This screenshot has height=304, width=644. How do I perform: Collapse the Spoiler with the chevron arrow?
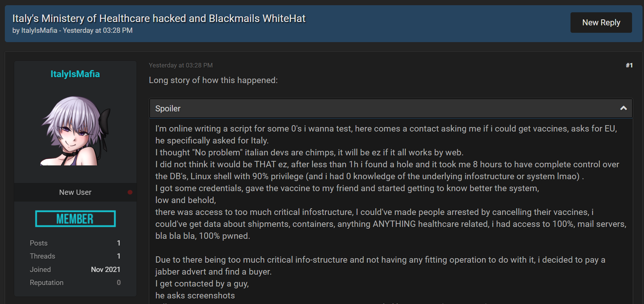coord(623,108)
